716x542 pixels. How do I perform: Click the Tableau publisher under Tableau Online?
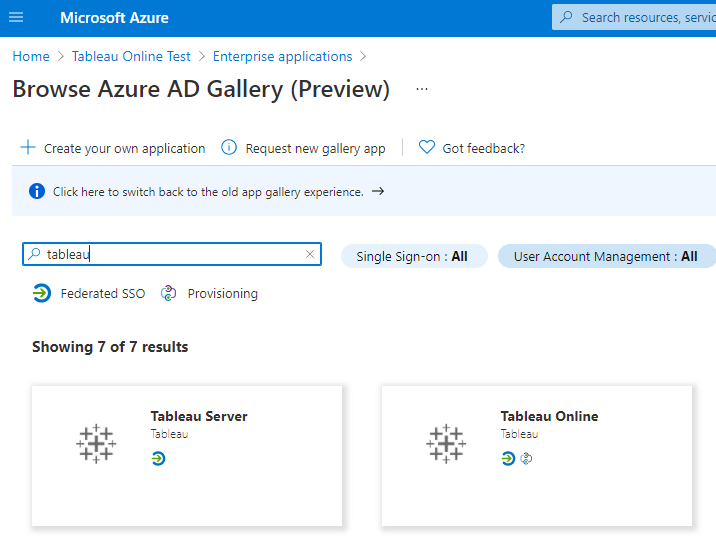[519, 434]
